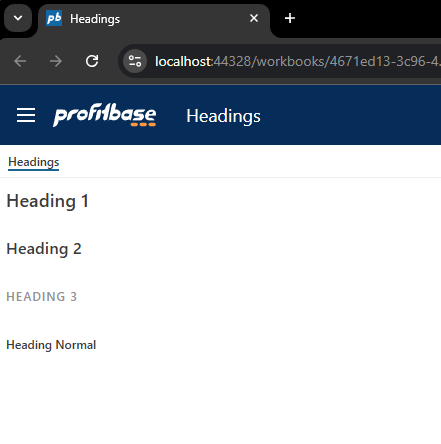
Task: Open the site information icon in address bar
Action: click(135, 61)
